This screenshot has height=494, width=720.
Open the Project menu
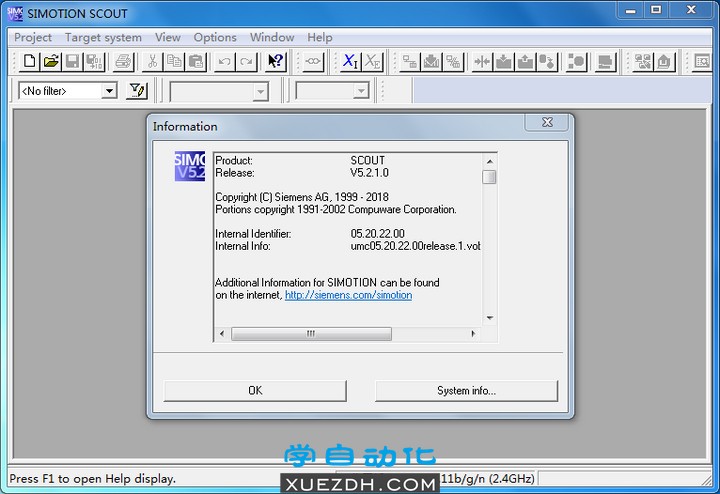tap(33, 37)
